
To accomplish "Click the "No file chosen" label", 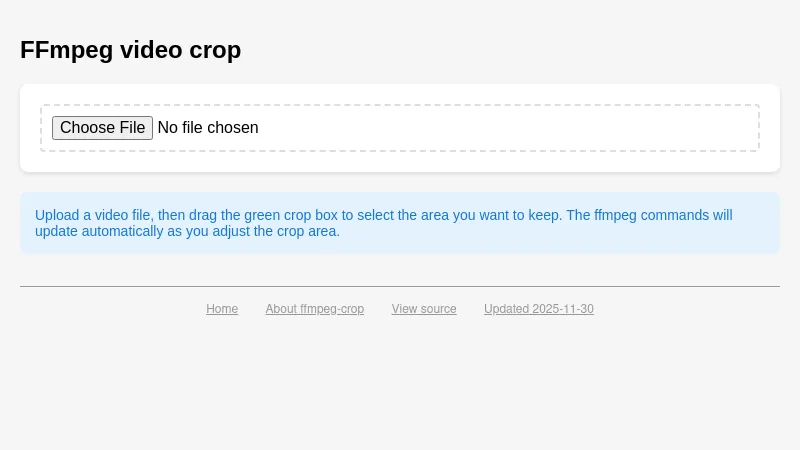I will (x=208, y=128).
